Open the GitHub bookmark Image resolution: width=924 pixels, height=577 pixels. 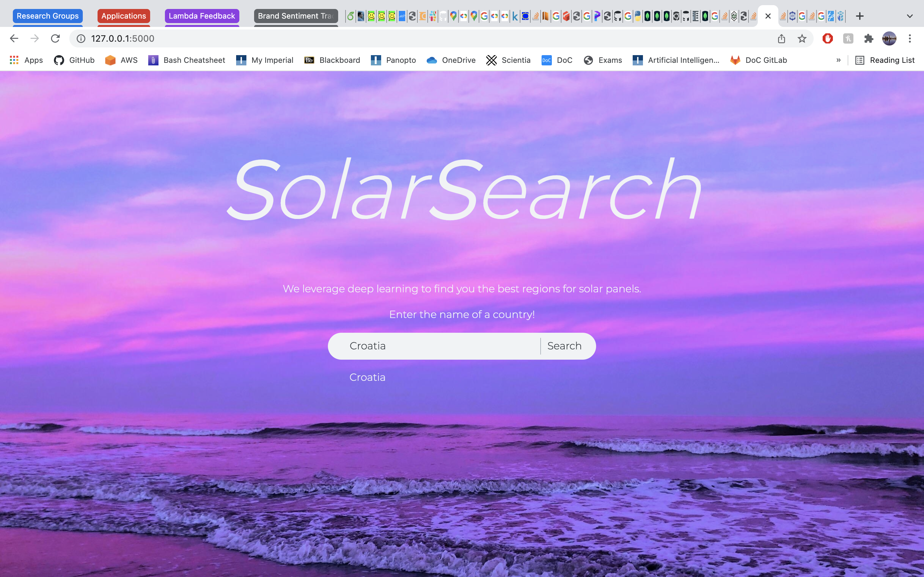coord(74,60)
